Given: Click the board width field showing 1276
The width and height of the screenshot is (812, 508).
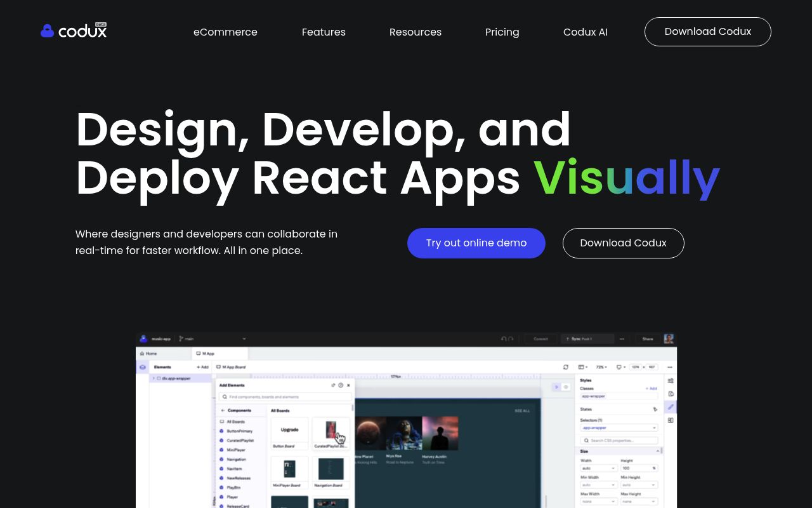Looking at the screenshot, I should pyautogui.click(x=636, y=367).
